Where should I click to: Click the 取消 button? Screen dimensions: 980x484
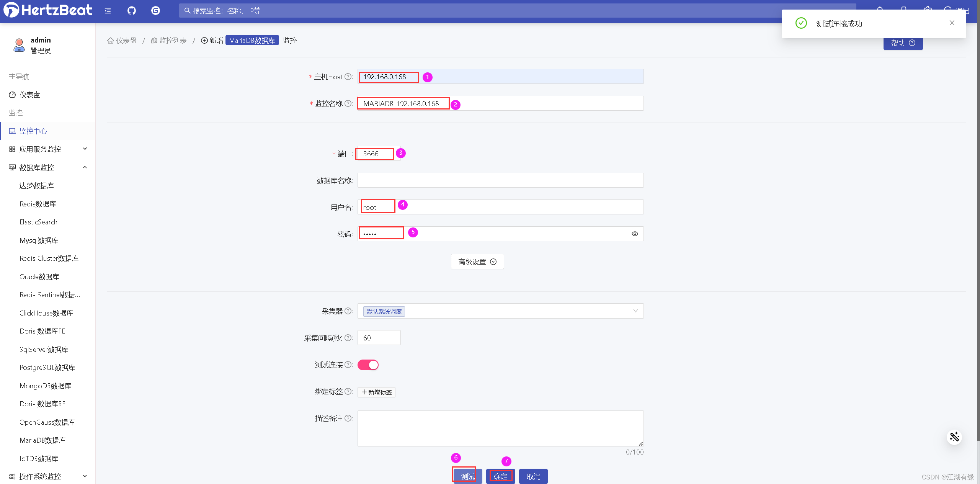tap(533, 476)
